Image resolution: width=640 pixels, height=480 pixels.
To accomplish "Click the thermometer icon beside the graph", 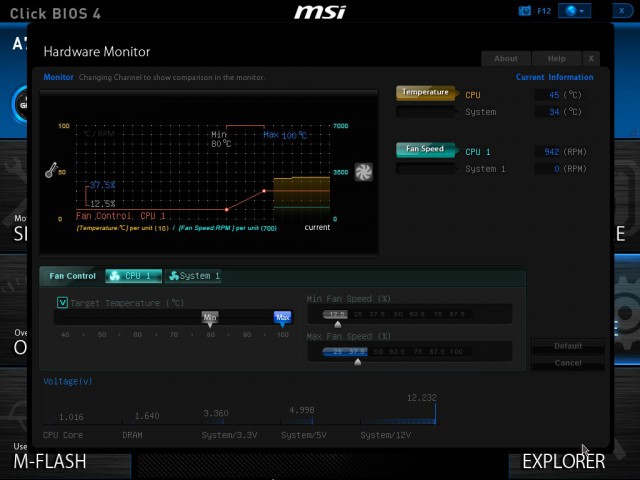I will tap(51, 170).
